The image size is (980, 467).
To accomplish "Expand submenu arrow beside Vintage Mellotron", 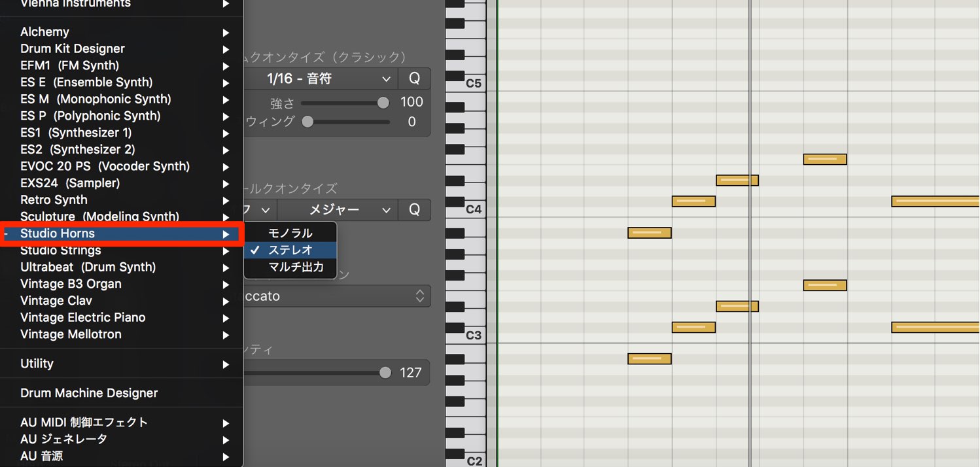I will pyautogui.click(x=226, y=335).
